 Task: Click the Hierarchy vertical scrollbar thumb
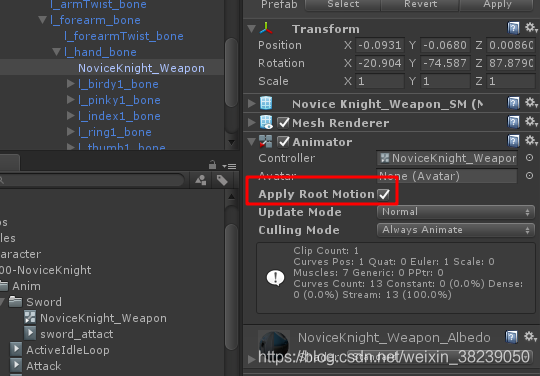click(231, 73)
